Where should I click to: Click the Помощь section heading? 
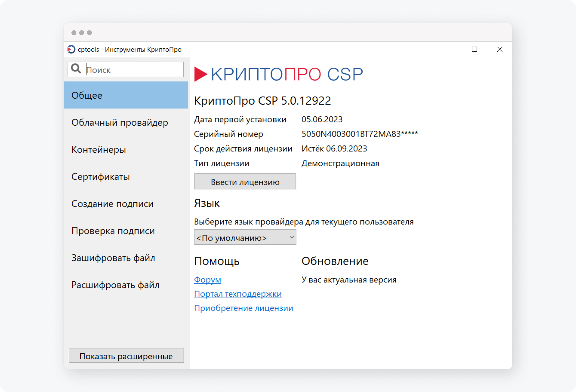click(x=217, y=261)
